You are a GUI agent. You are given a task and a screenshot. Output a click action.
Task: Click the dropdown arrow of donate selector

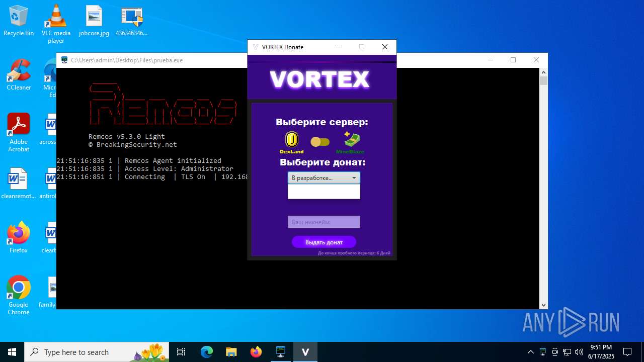point(354,178)
